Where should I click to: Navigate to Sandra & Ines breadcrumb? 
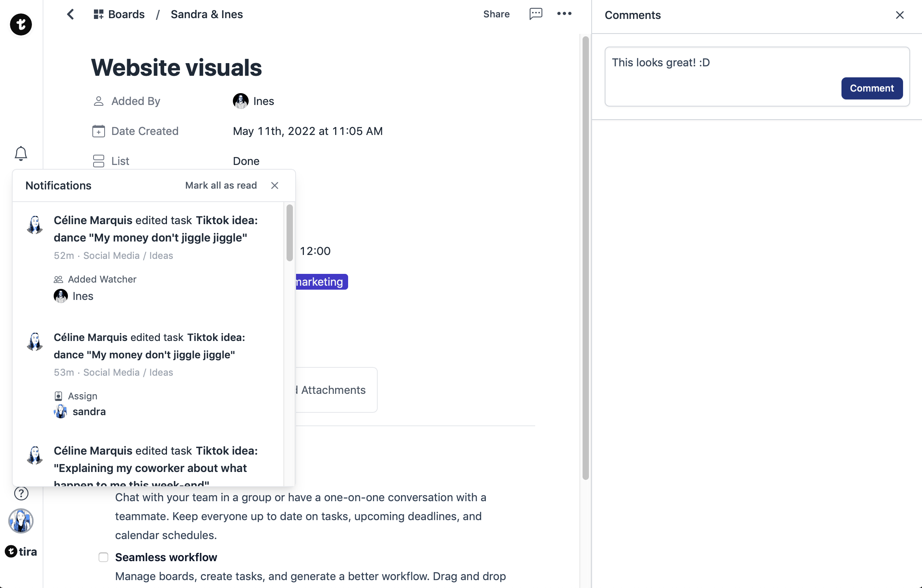click(206, 15)
